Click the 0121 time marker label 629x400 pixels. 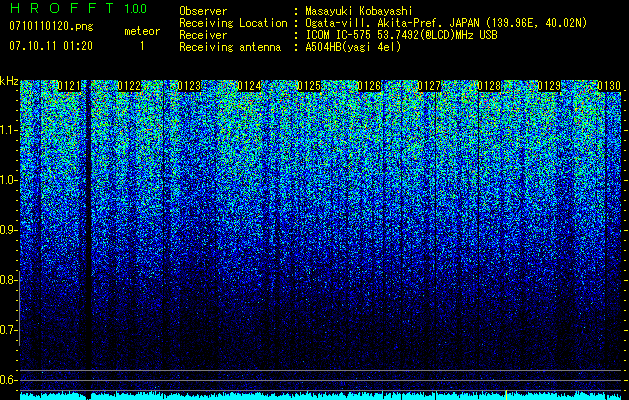[69, 86]
